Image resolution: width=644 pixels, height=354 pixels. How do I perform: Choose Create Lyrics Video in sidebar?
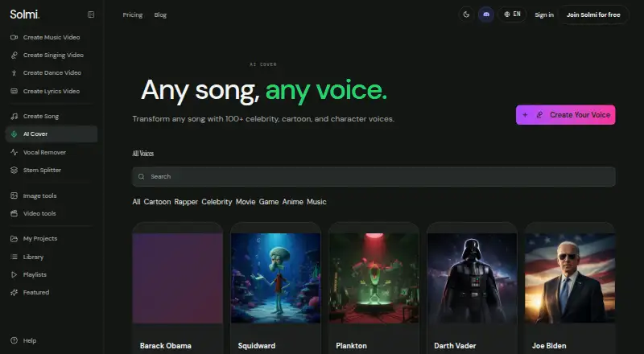click(x=52, y=91)
